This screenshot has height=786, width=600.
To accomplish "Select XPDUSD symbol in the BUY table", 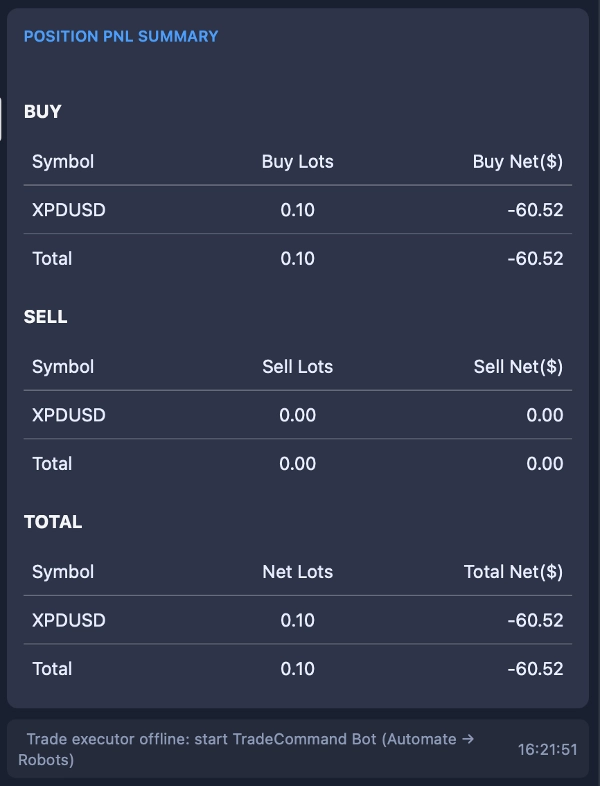I will click(69, 210).
